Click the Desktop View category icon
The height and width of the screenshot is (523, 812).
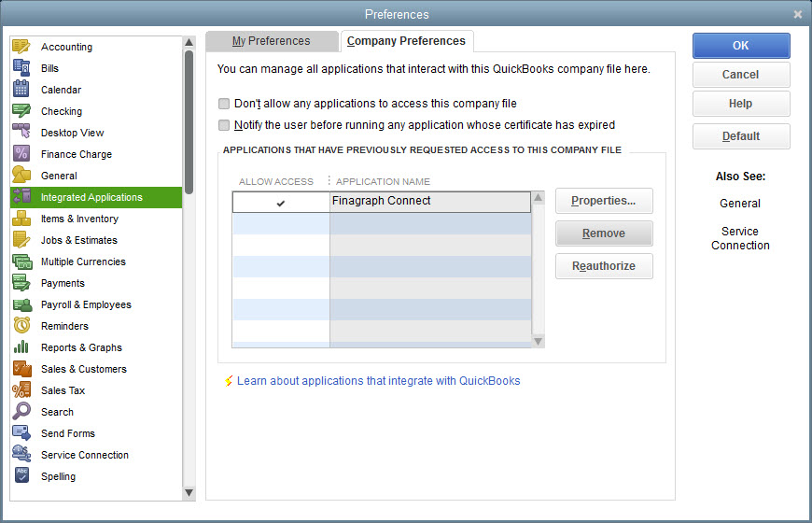point(21,133)
